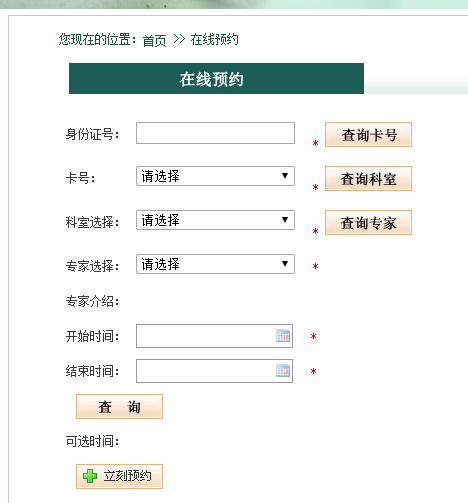Click green plus icon on 立刻预约
The image size is (468, 503).
[90, 476]
